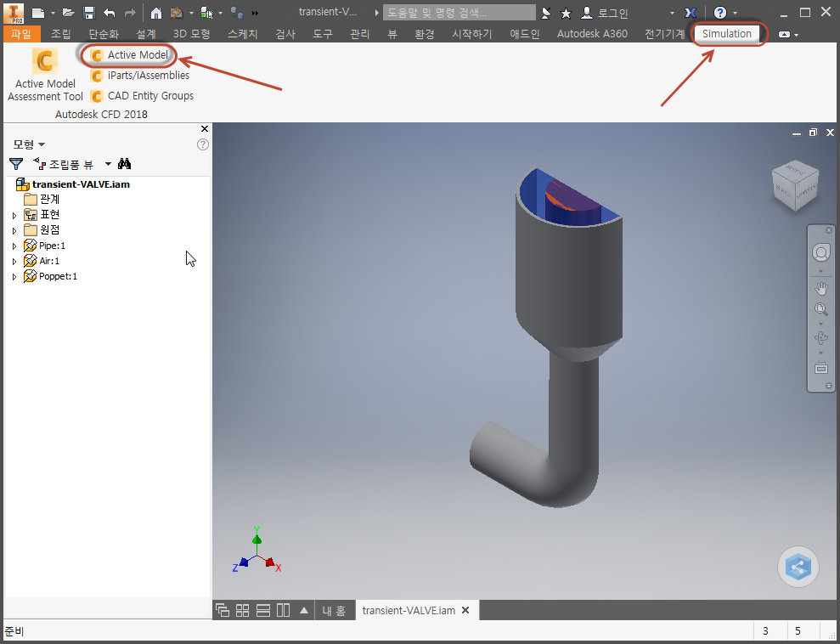Click the ViewCube in the viewport
Viewport: 840px width, 644px height.
point(795,185)
